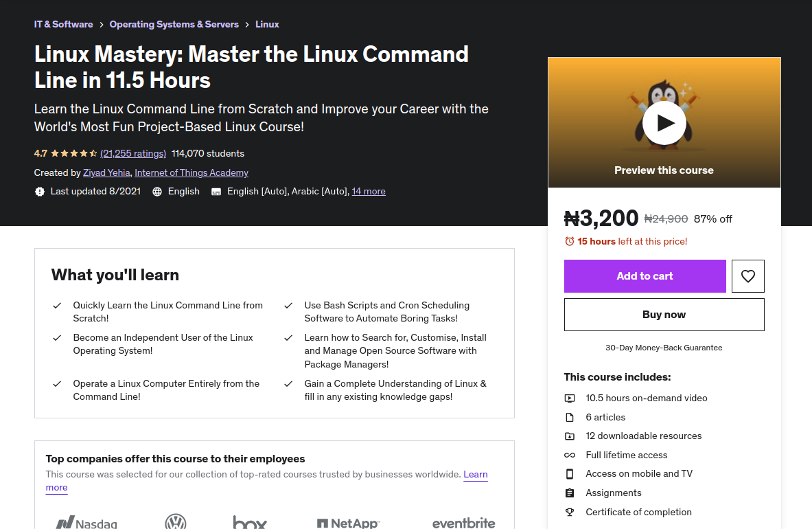Click the checkmark beside Use Bash Scripts and Cron

click(x=288, y=306)
